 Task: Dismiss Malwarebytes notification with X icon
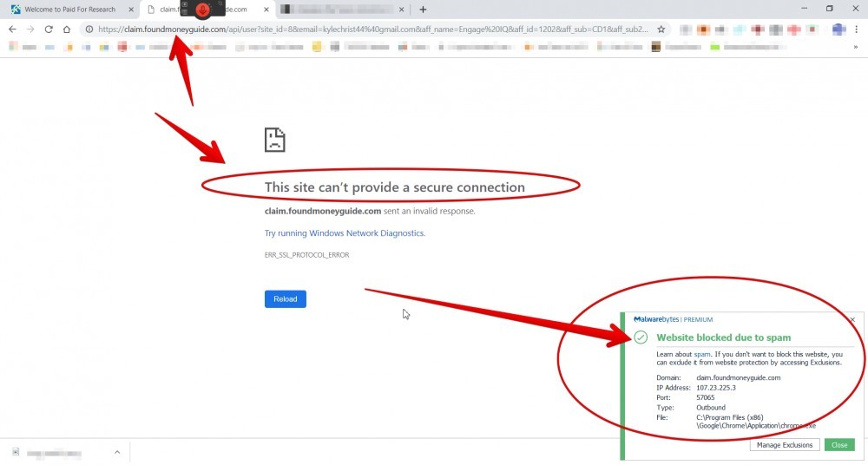click(x=852, y=319)
